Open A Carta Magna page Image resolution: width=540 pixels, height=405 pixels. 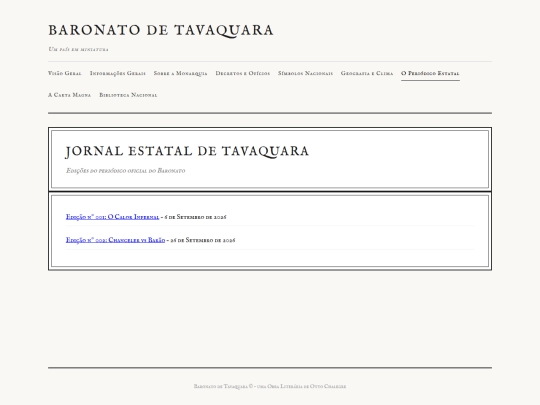70,95
